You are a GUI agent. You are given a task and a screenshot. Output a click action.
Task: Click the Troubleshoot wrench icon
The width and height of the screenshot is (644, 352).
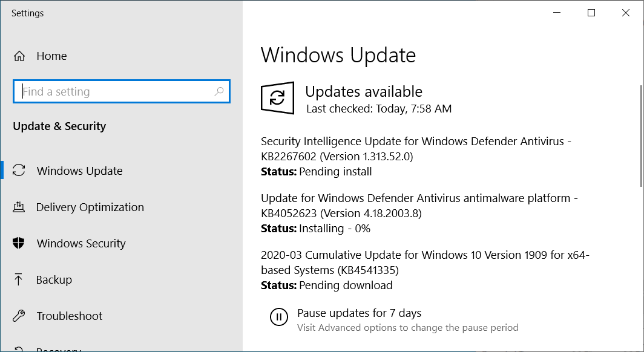pos(19,316)
